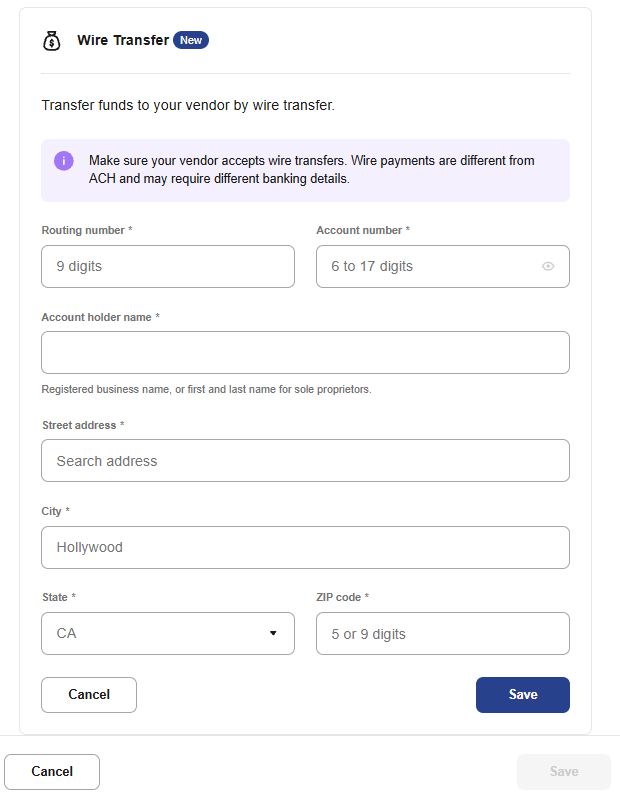
Task: Click the registered business name helper text
Action: [206, 389]
